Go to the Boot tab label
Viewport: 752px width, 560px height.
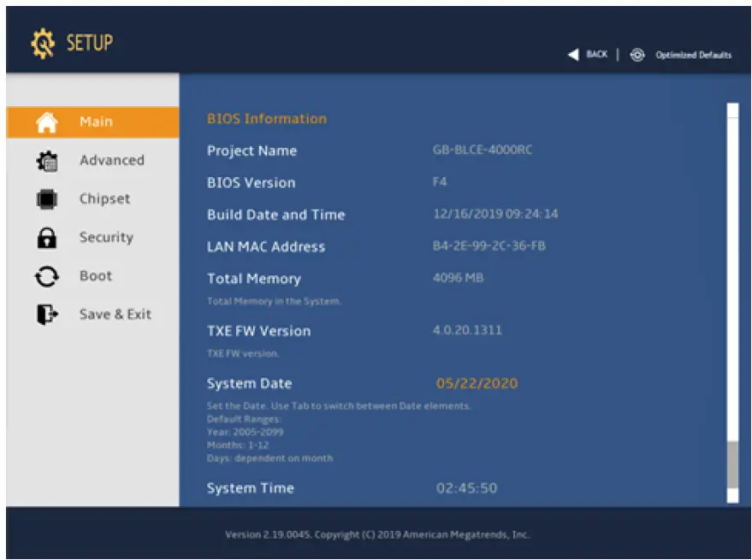pos(96,276)
